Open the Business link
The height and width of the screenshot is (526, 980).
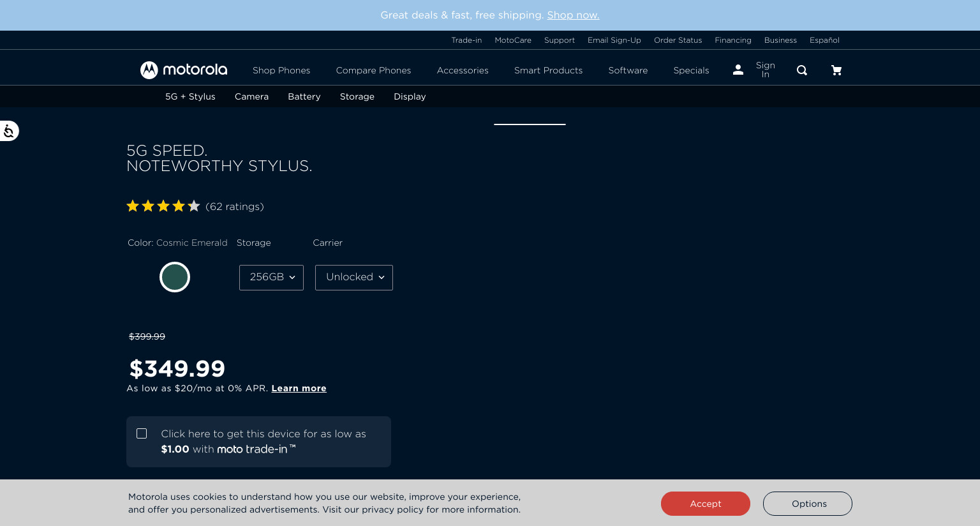(x=780, y=40)
